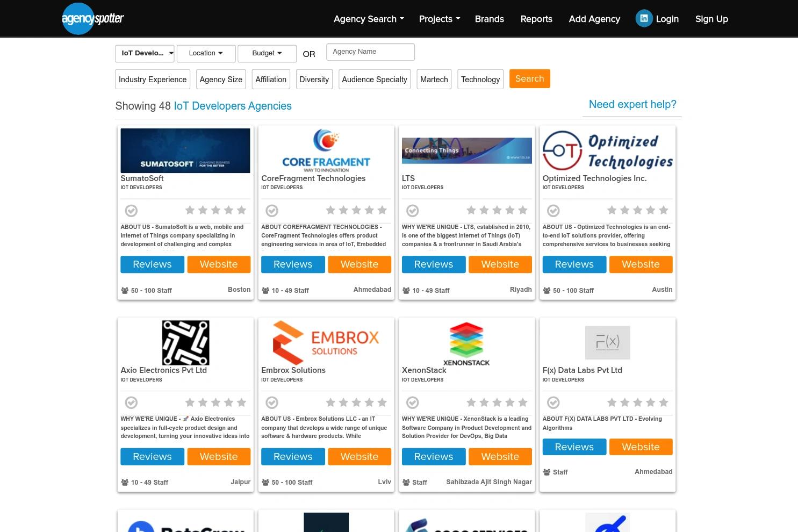Click the staff icon on Axio Electronics card
Image resolution: width=798 pixels, height=532 pixels.
(125, 482)
